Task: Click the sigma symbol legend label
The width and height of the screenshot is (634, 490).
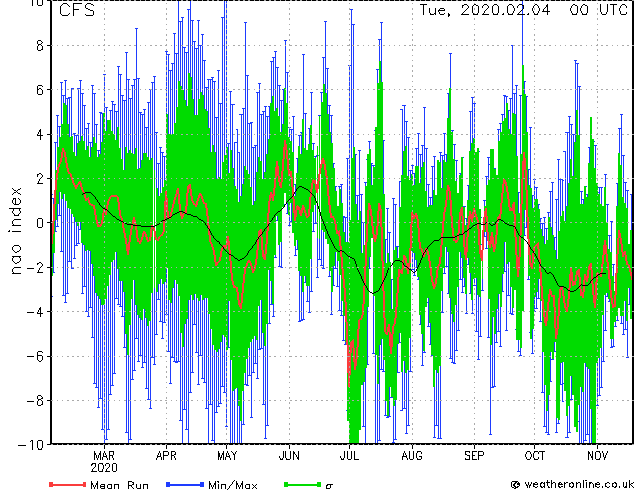Action: pyautogui.click(x=329, y=486)
